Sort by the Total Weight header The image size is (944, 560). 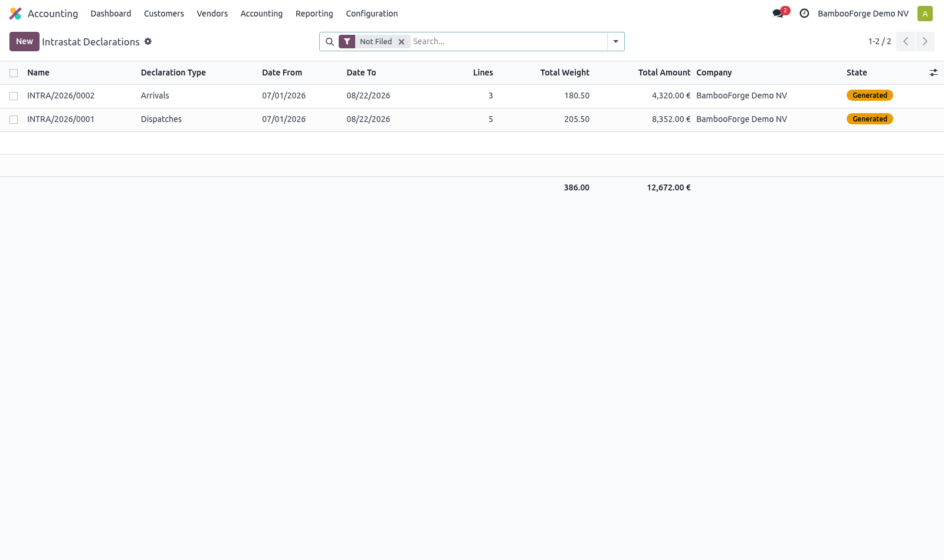(x=565, y=73)
